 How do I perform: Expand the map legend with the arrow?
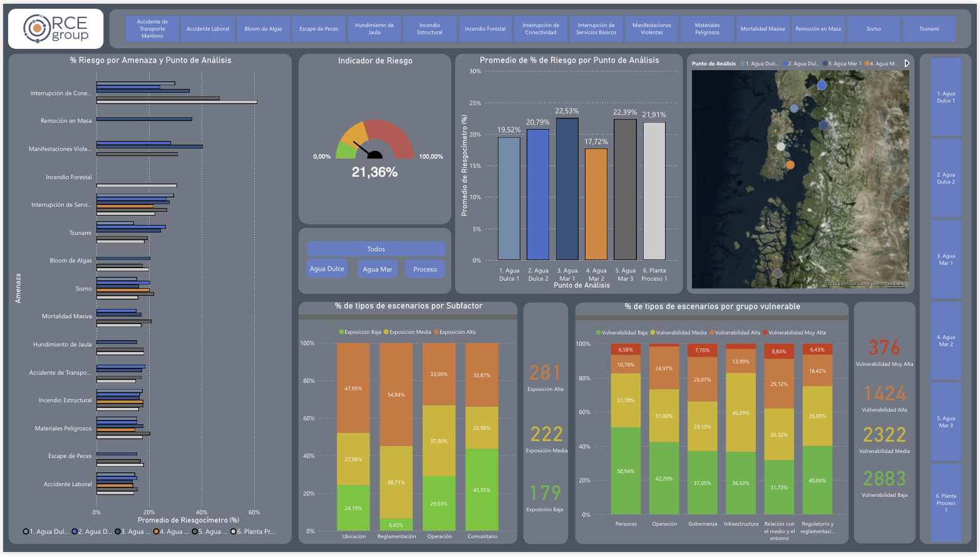(x=907, y=63)
